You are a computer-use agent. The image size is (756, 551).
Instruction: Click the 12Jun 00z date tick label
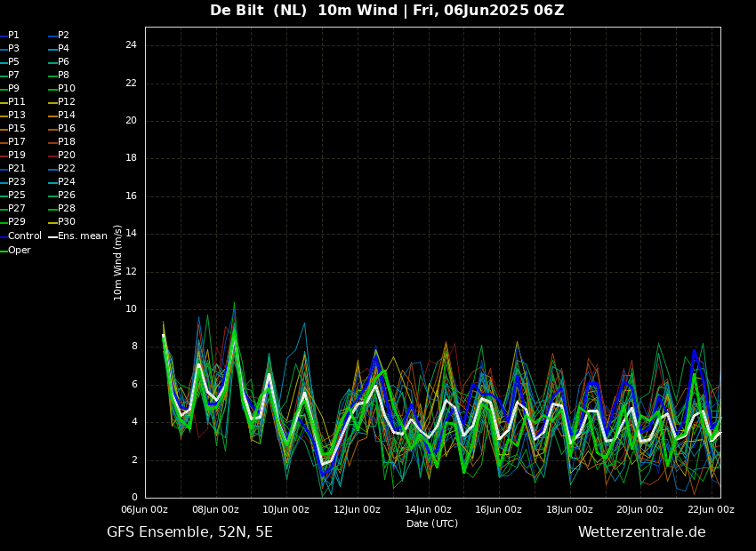pos(357,510)
